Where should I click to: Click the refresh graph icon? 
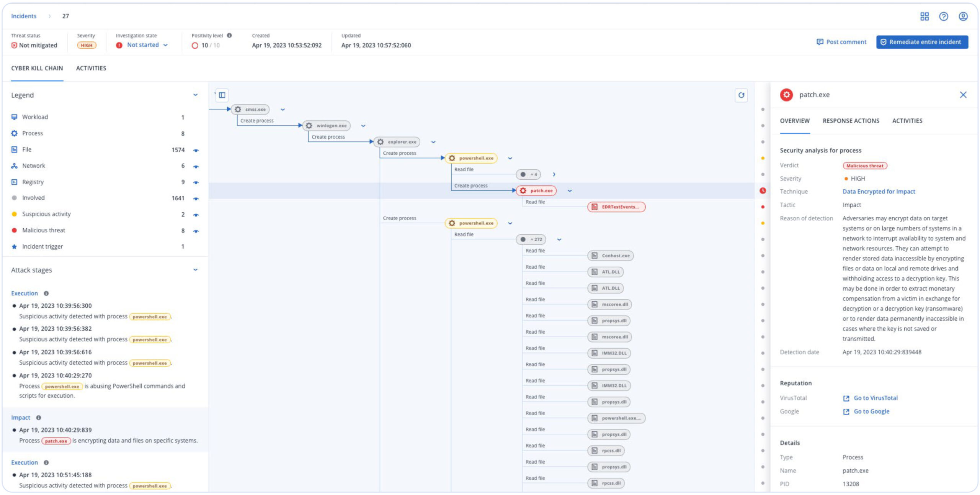[x=741, y=95]
